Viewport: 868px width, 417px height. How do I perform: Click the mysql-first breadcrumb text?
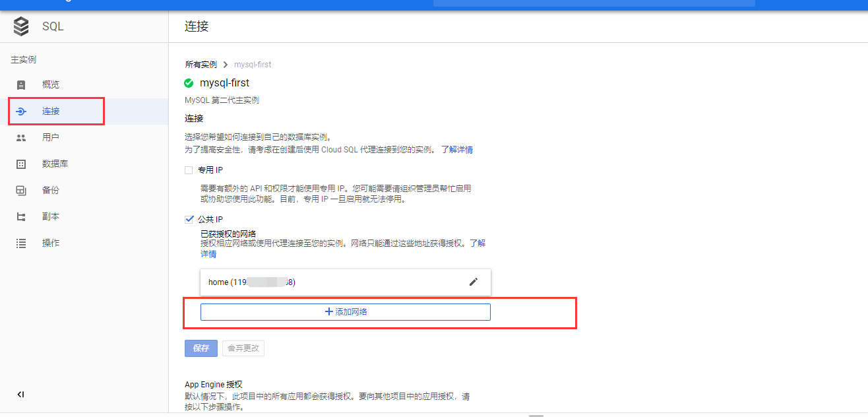[x=253, y=65]
